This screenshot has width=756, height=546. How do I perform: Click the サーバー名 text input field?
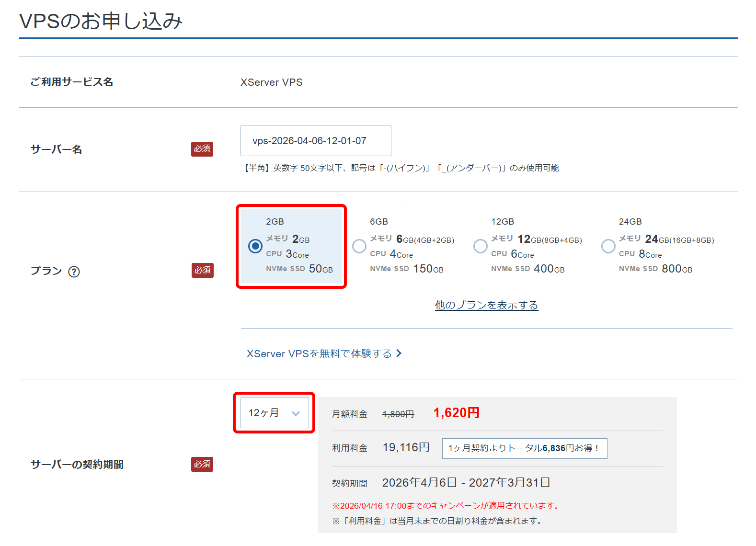pos(316,141)
